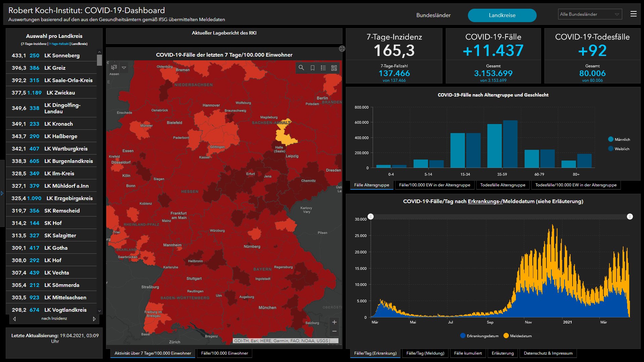This screenshot has height=362, width=644.
Task: Maximize the map panel with expand icon
Action: [342, 49]
